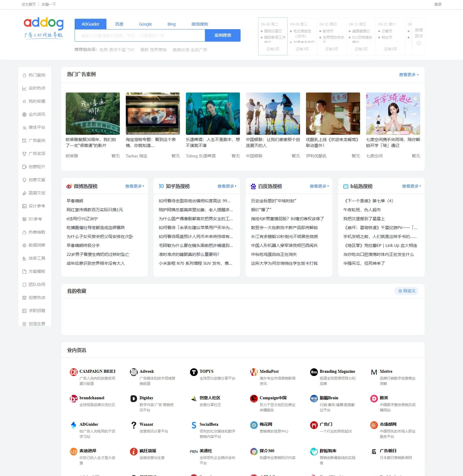Click the MediaPost site icon
Viewport: 463px width, 476px height.
[254, 372]
